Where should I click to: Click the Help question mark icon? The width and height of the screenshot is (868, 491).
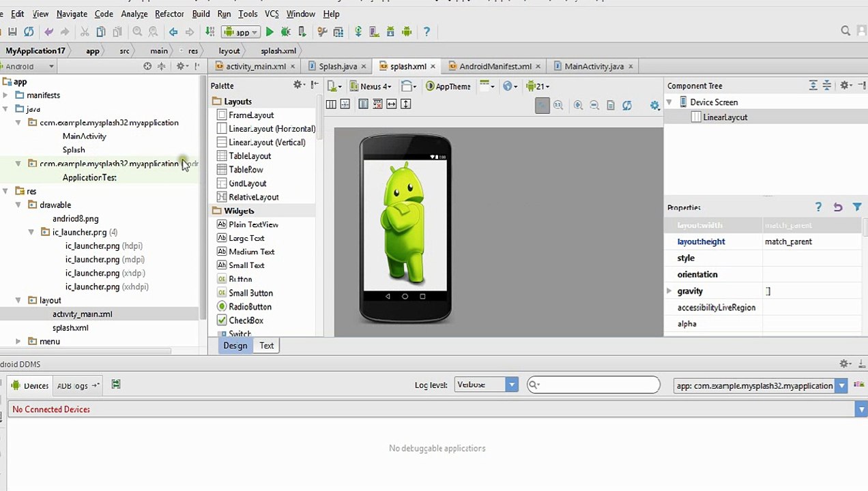point(426,31)
